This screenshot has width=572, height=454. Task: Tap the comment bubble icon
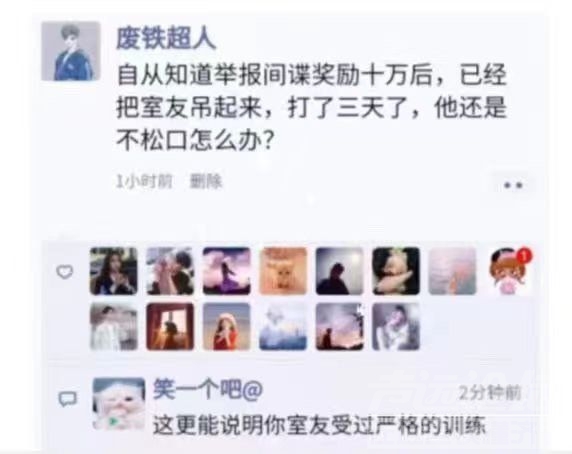[x=67, y=399]
